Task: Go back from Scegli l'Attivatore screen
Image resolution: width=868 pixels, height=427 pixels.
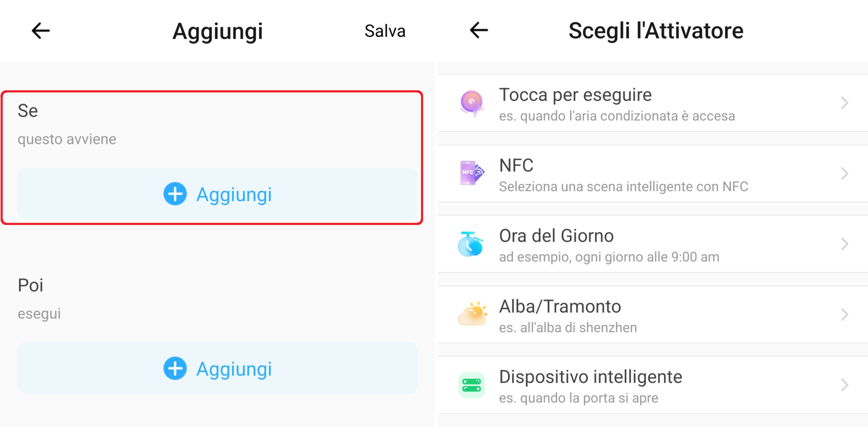Action: (x=479, y=30)
